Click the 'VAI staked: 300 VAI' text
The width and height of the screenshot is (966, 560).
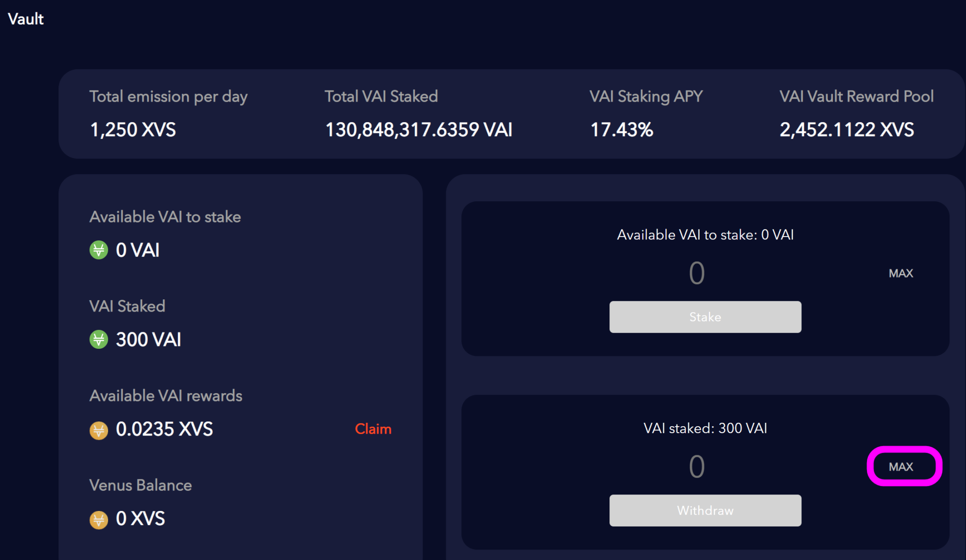coord(705,428)
